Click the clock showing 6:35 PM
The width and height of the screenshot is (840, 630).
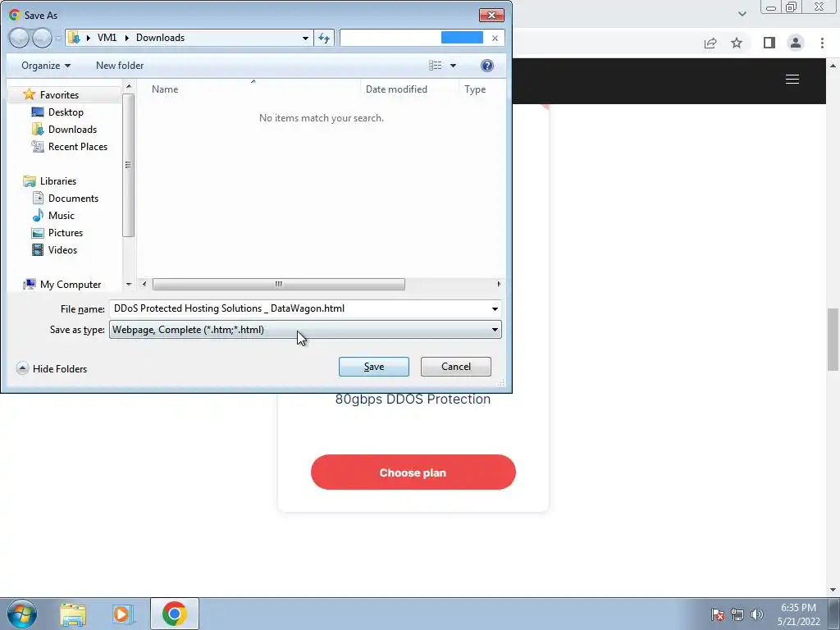(x=798, y=608)
